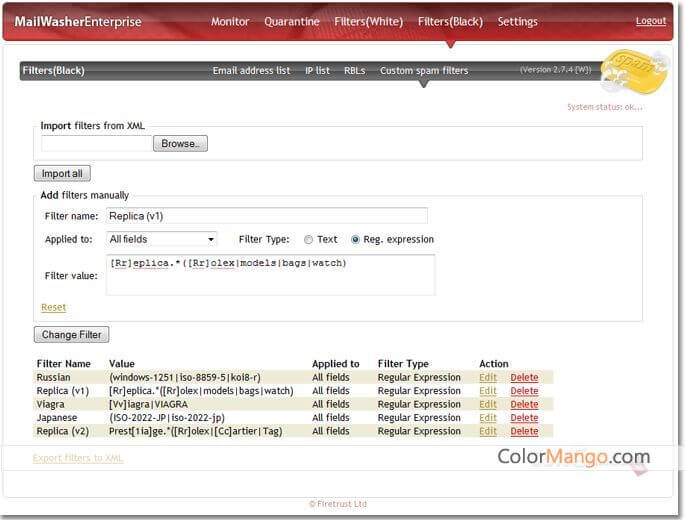Image resolution: width=685 pixels, height=520 pixels.
Task: Click the Prest[1ia]ge value cell
Action: (x=196, y=431)
